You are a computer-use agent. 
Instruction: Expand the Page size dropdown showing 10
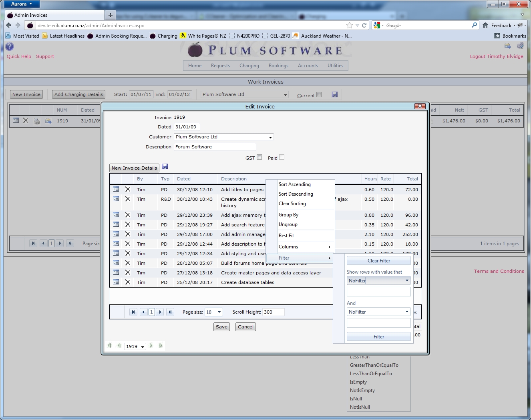tap(219, 312)
